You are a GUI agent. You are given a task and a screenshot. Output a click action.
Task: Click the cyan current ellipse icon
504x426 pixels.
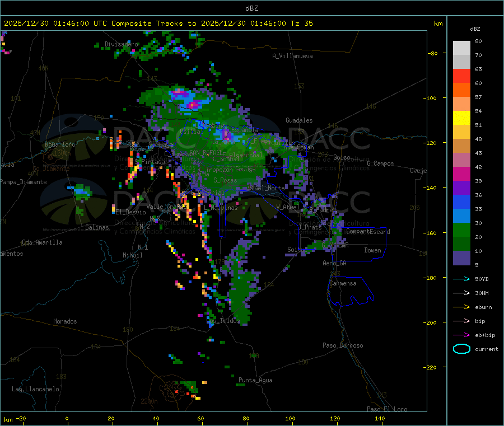coord(461,349)
